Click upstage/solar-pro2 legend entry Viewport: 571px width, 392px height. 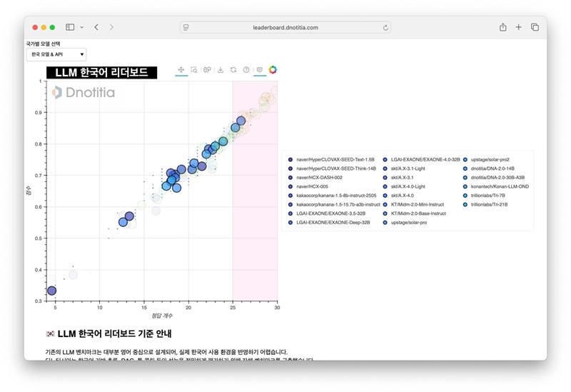(x=486, y=159)
